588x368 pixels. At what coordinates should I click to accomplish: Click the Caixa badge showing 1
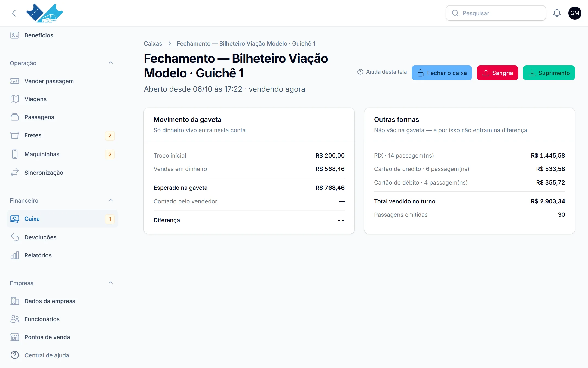pos(110,219)
